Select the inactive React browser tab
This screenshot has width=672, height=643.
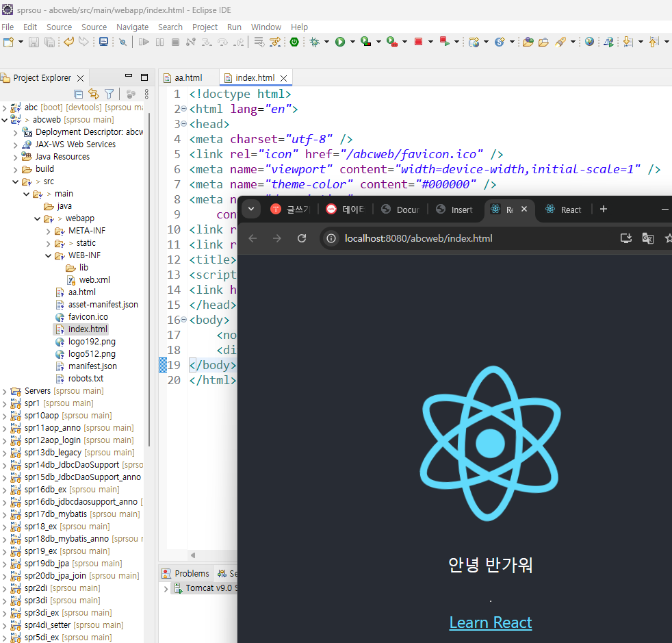564,210
